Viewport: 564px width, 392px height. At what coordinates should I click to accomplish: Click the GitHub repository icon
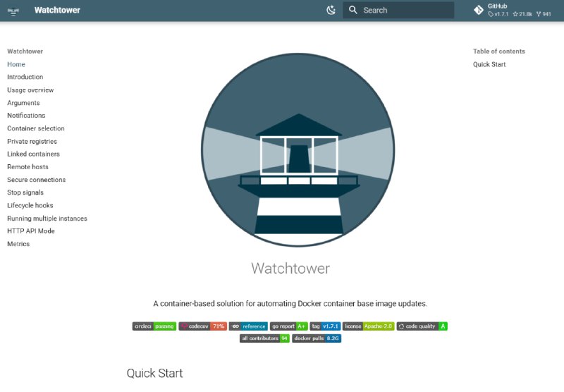(479, 10)
